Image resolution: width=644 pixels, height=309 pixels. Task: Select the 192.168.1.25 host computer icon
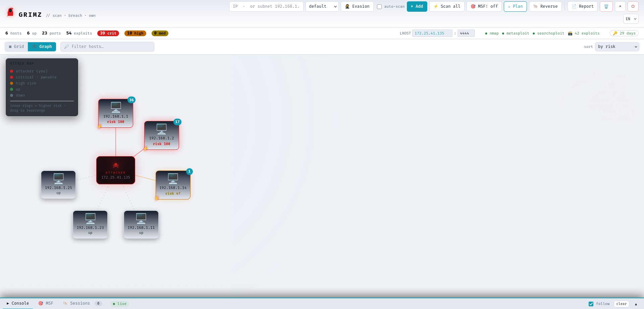(x=58, y=178)
